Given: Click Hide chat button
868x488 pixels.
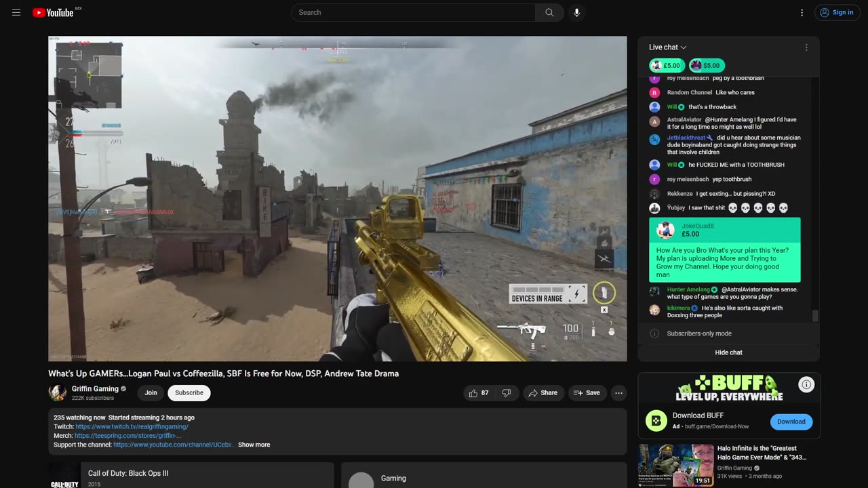Looking at the screenshot, I should pyautogui.click(x=728, y=352).
